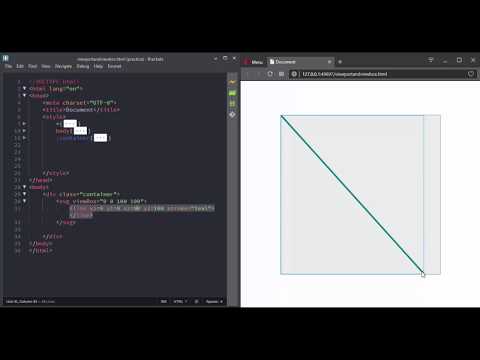
Task: Expand the collapsed .container CSS rule arrow
Action: coord(24,138)
